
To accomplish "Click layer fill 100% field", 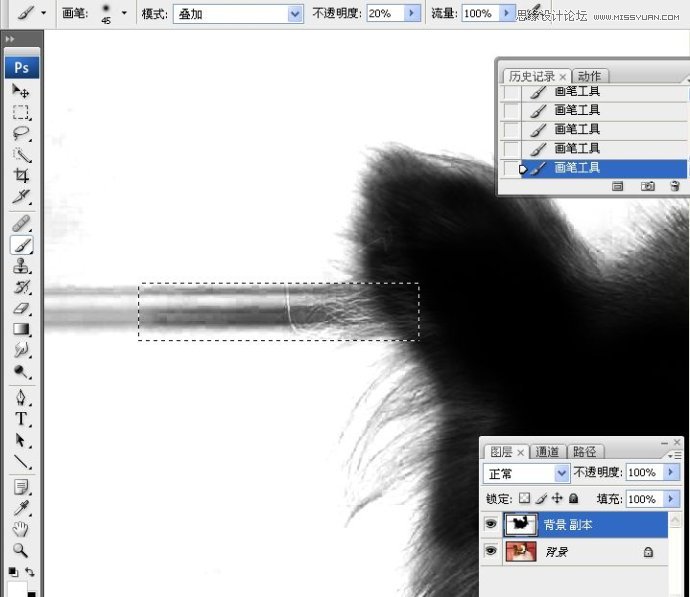I will pos(644,499).
